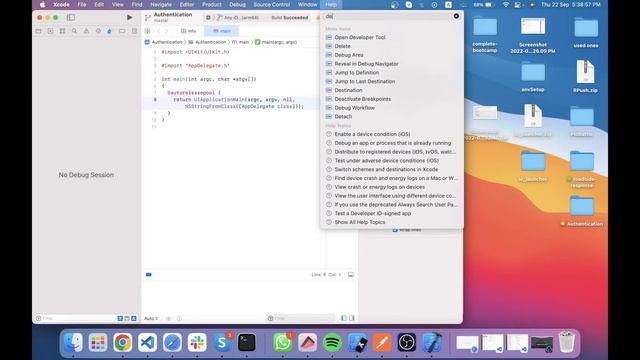Open the Help menu in menu bar
The width and height of the screenshot is (640, 360).
click(x=331, y=4)
